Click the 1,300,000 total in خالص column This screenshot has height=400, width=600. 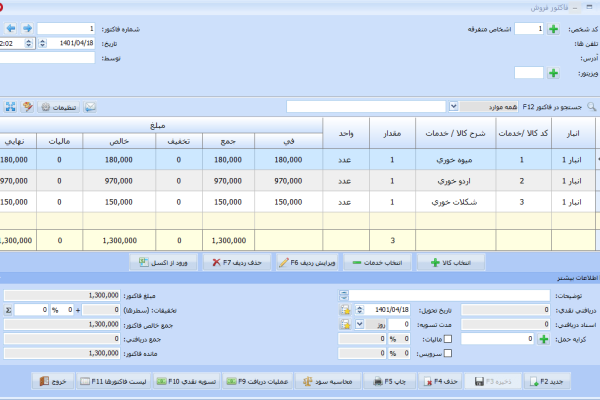(x=119, y=240)
